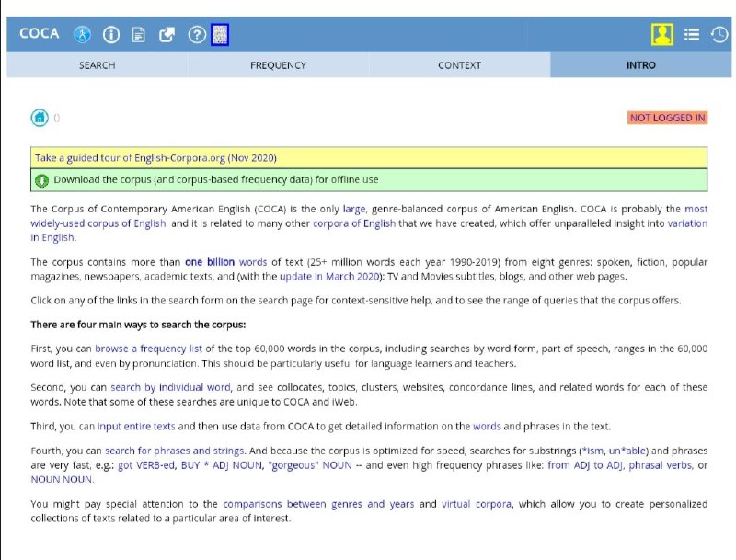Click the '*ism' substring example link
Image resolution: width=736 pixels, height=560 pixels.
[x=592, y=451]
